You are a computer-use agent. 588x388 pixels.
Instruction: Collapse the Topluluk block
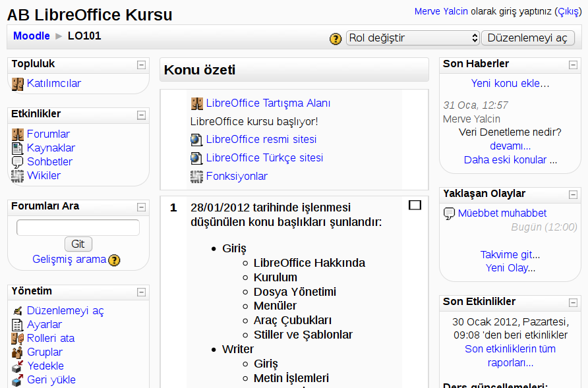click(x=141, y=65)
